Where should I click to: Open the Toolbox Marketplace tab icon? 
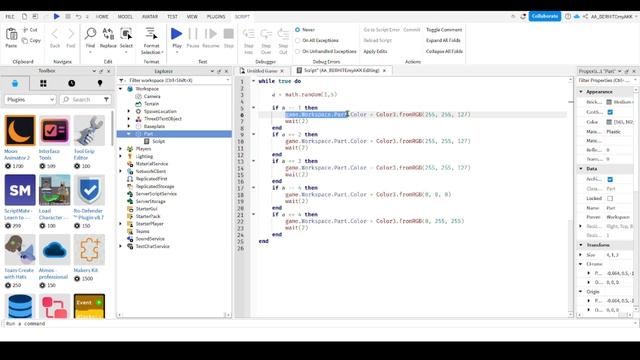[x=15, y=84]
